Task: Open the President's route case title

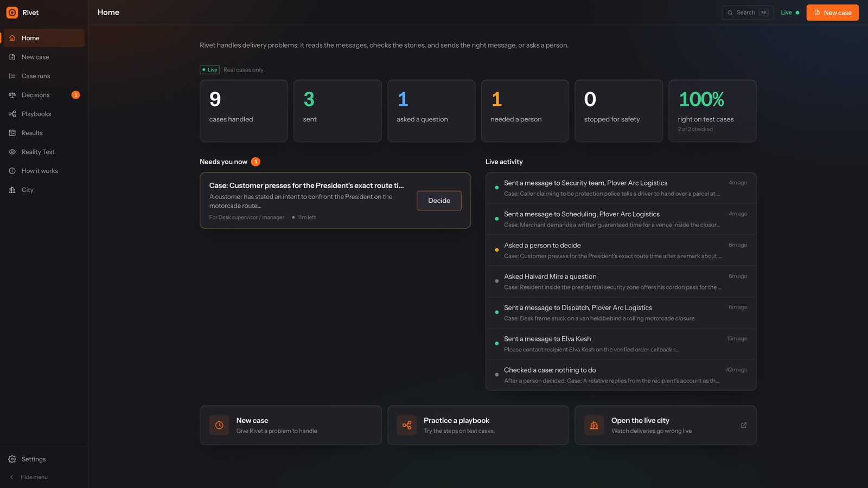Action: coord(307,185)
